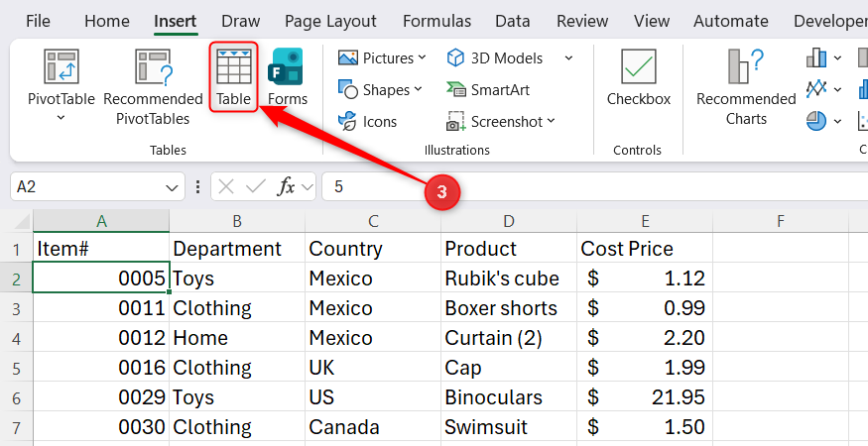Switch to the Page Layout tab
The image size is (868, 446).
point(330,21)
